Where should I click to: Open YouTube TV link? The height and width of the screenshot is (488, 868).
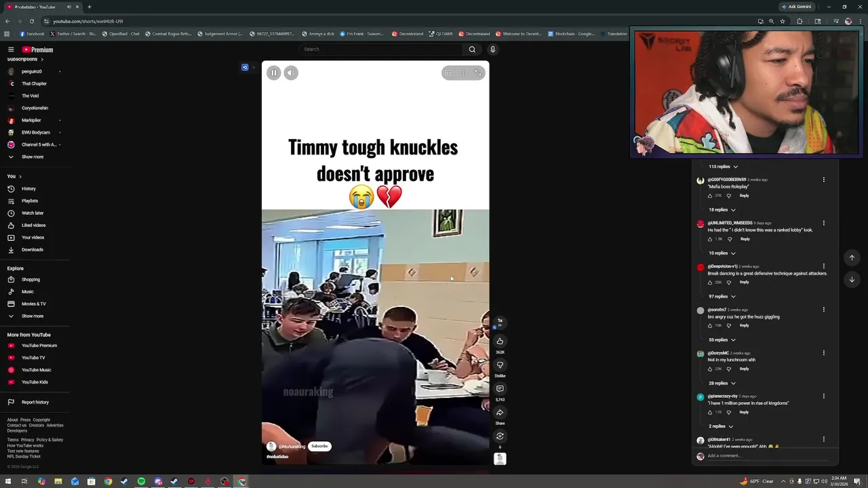pyautogui.click(x=33, y=358)
